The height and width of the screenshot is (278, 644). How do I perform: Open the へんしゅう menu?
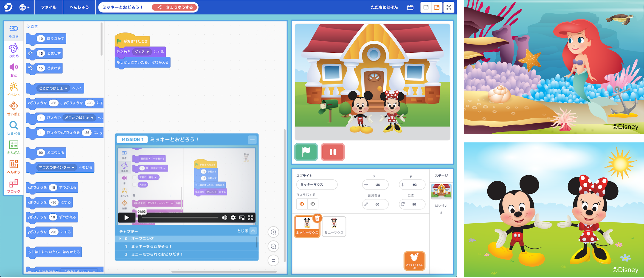point(79,7)
